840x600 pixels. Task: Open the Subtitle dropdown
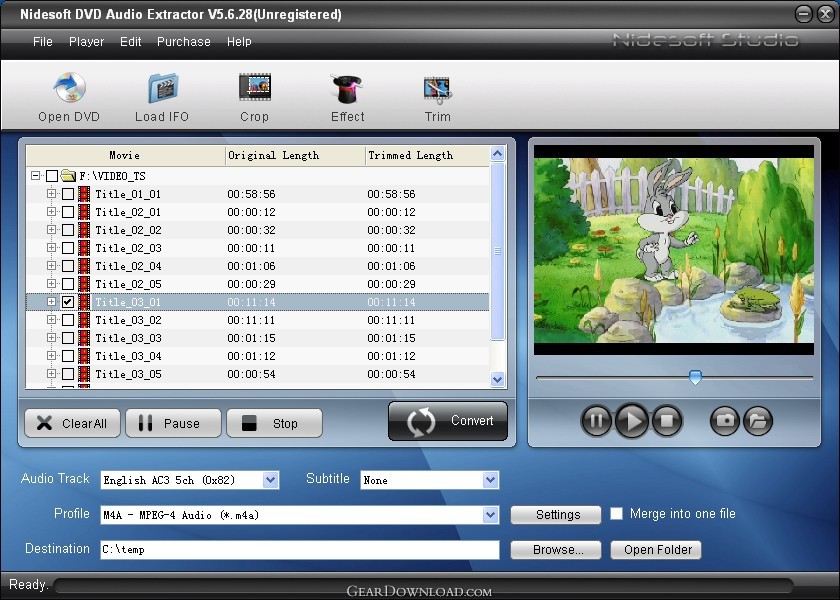(490, 480)
